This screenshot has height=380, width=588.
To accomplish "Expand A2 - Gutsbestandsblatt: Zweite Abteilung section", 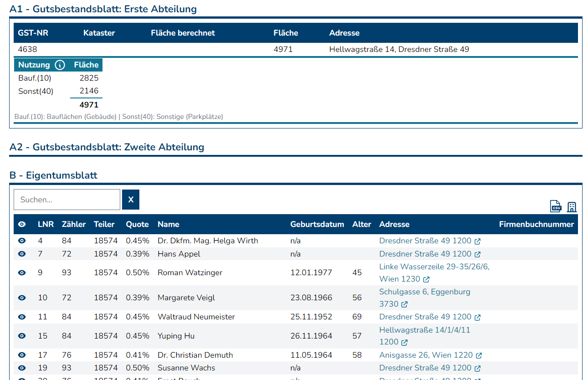I will coord(107,147).
